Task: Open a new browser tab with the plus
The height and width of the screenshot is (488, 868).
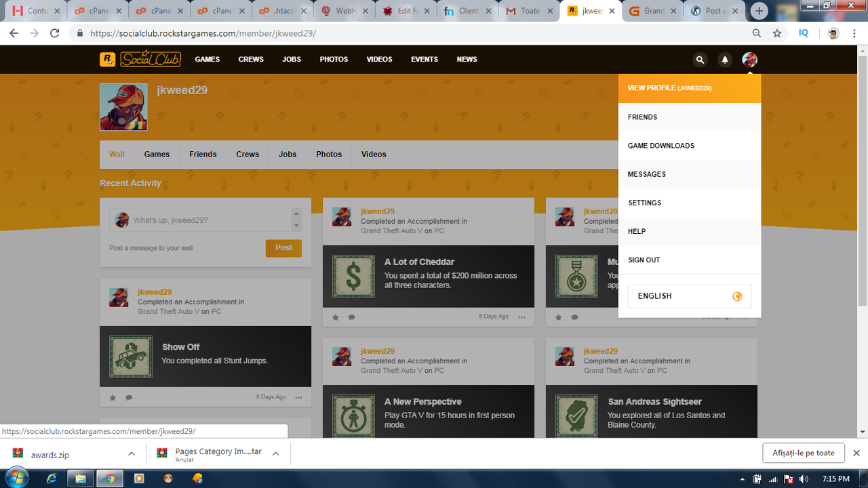Action: 759,11
